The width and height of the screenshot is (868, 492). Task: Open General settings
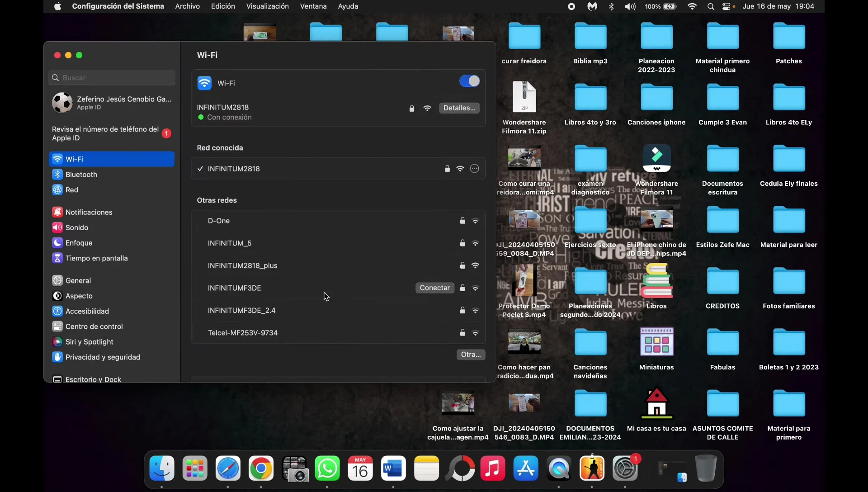click(x=112, y=280)
